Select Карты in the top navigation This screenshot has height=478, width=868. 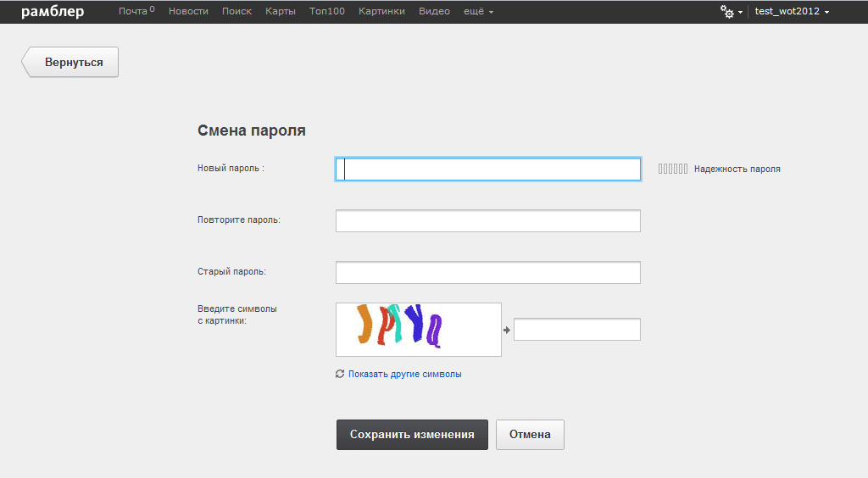pyautogui.click(x=280, y=12)
